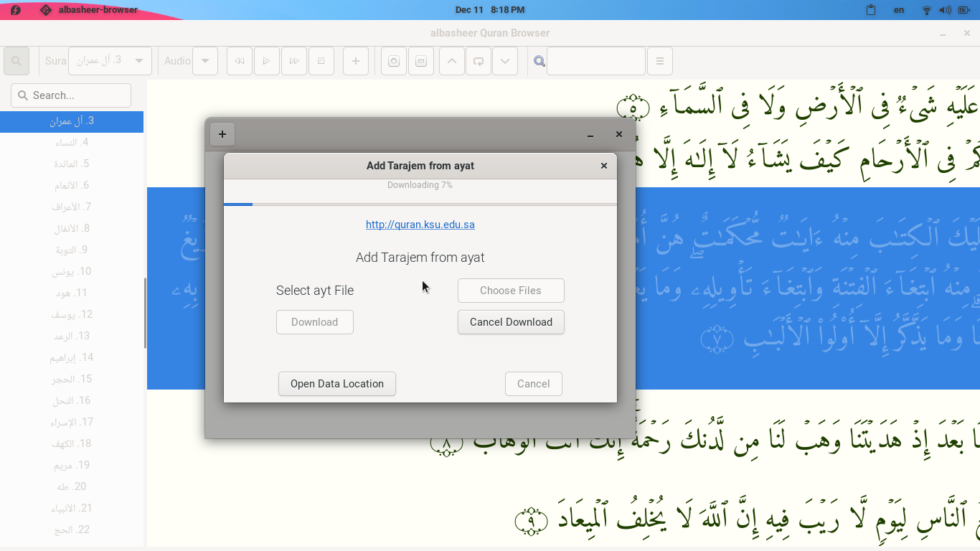The image size is (980, 551).
Task: Select sura 9. التوبة in the list
Action: [x=72, y=250]
